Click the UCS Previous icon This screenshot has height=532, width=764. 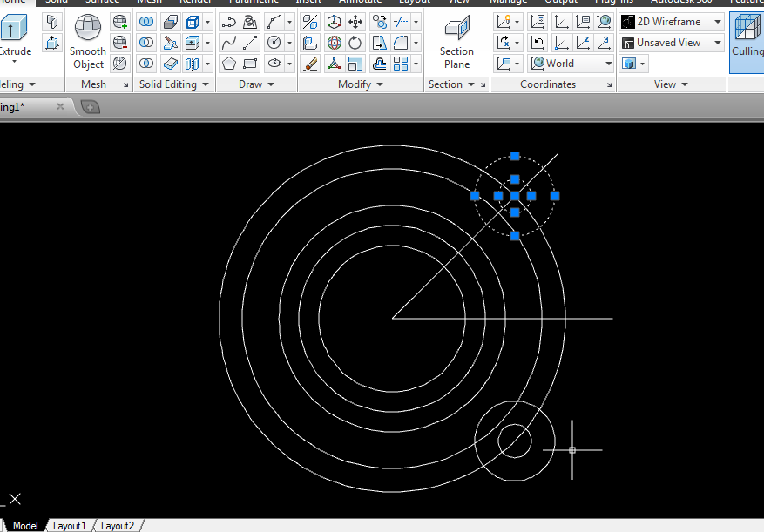[x=538, y=43]
